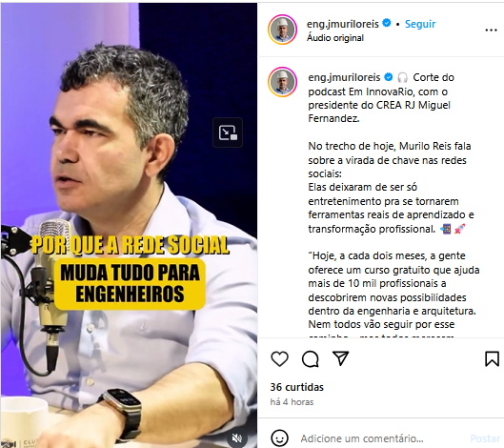This screenshot has height=448, width=504.
Task: Unmute the video with speaker icon
Action: [237, 438]
